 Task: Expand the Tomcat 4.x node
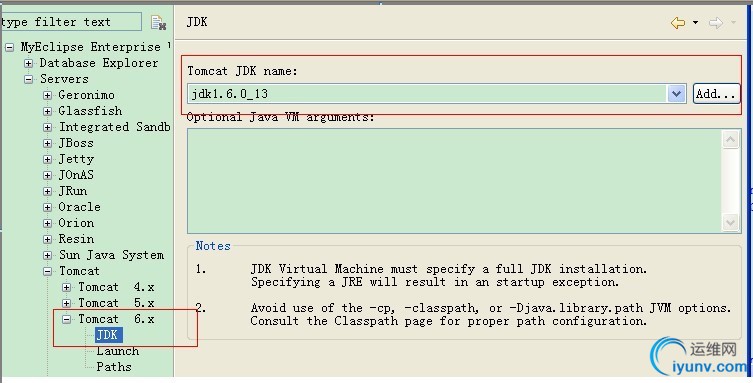coord(67,287)
